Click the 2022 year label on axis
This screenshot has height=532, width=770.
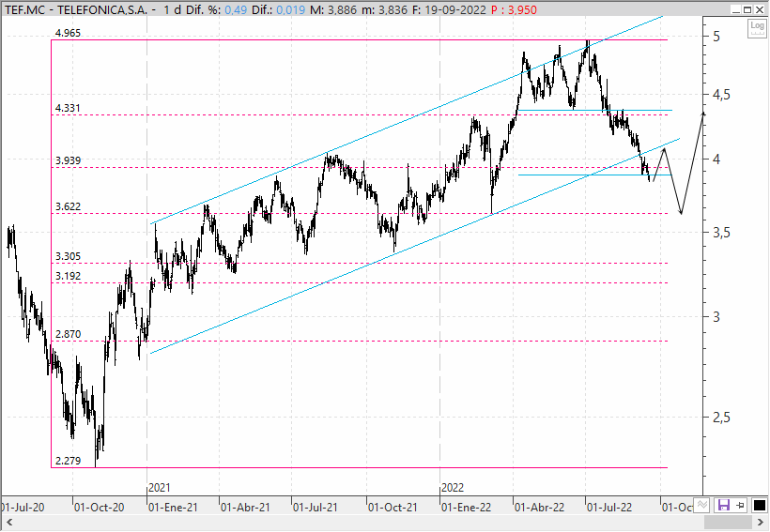click(x=453, y=488)
